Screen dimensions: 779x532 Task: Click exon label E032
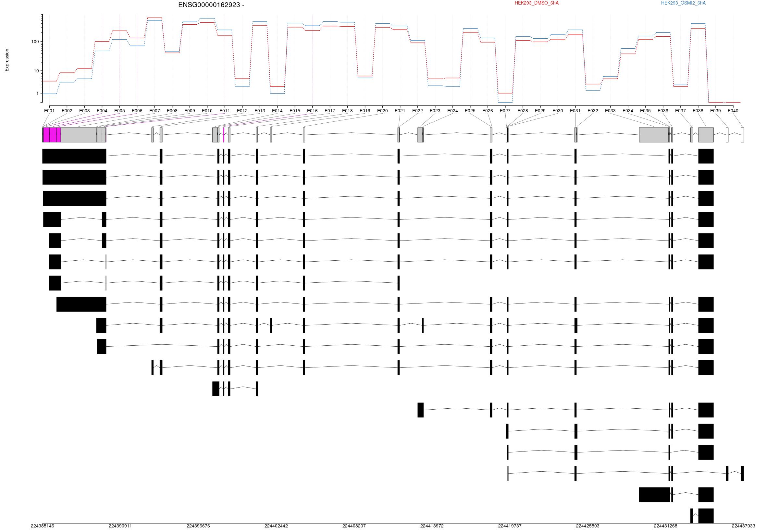click(593, 111)
